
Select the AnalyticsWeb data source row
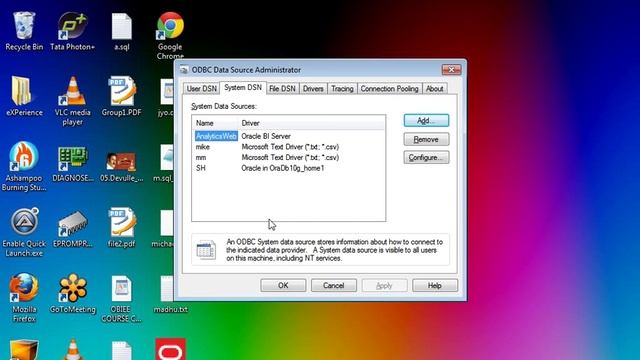tap(289, 136)
